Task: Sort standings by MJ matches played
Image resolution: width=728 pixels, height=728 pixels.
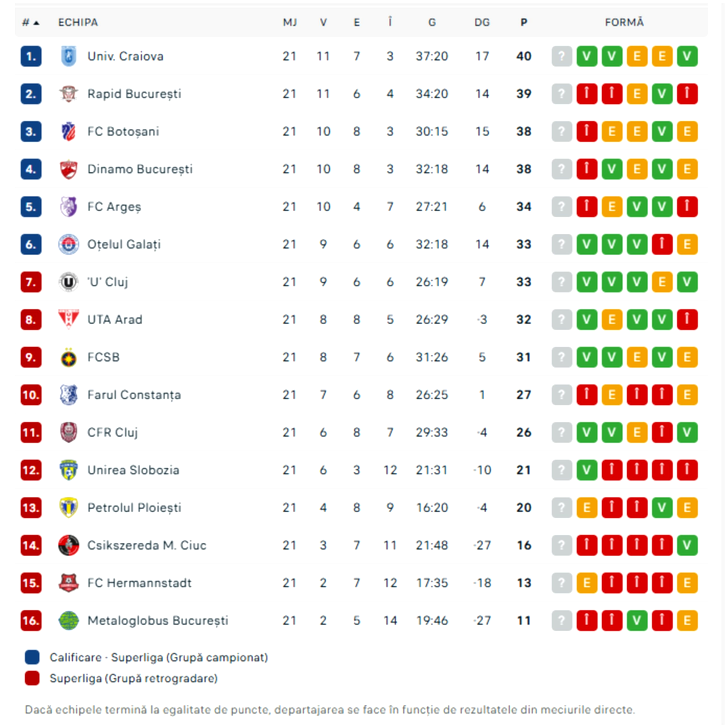Action: (290, 22)
